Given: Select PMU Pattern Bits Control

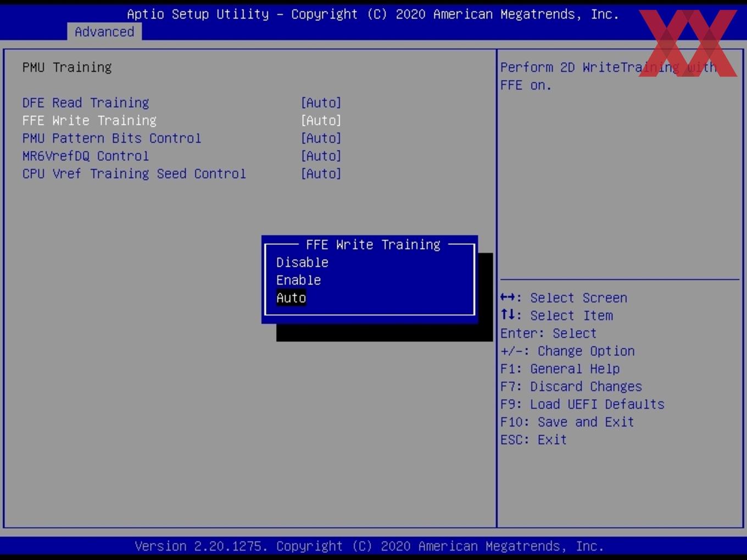Looking at the screenshot, I should click(x=112, y=138).
